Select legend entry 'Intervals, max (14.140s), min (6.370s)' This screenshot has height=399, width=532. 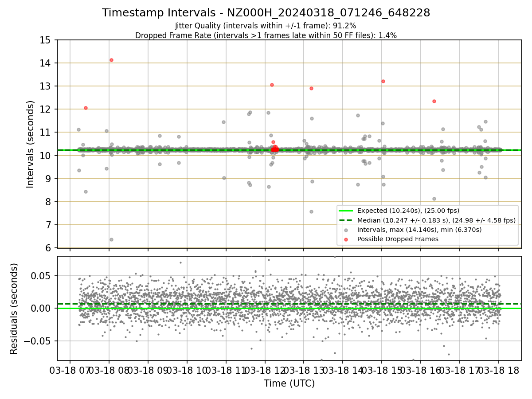419,230
